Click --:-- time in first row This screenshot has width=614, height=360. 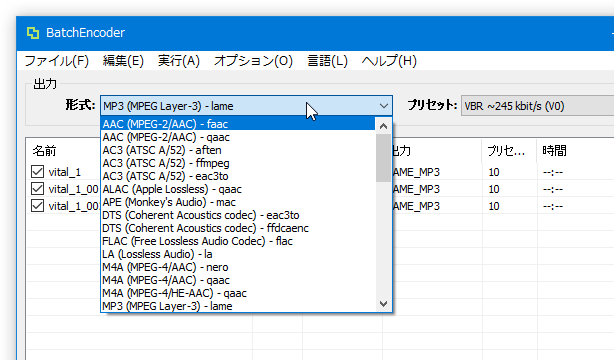[x=553, y=172]
